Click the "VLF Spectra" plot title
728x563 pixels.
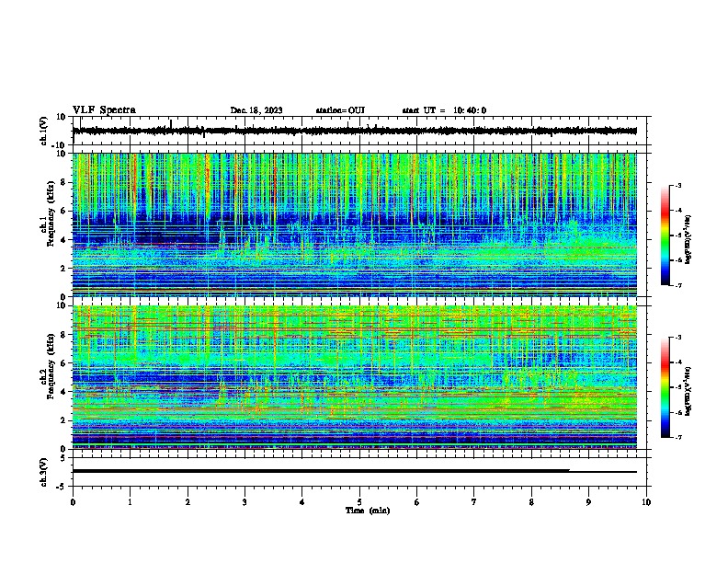(104, 110)
